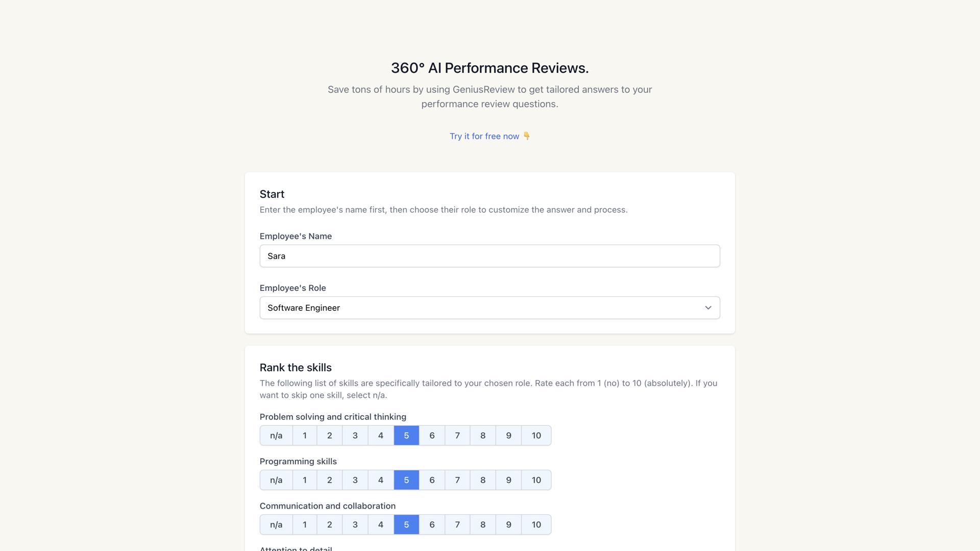
Task: Select n/a for Problem solving skill
Action: [x=276, y=435]
